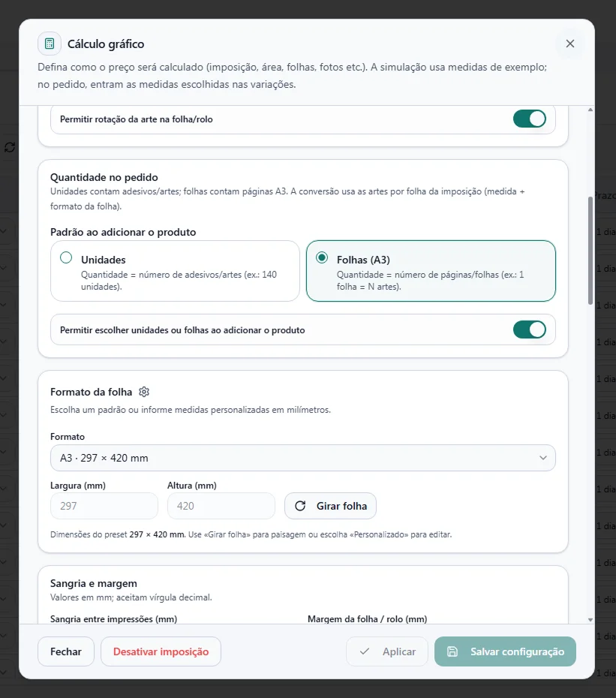The width and height of the screenshot is (616, 698).
Task: Close the Cálculo gráfico dialog with X
Action: (x=569, y=44)
